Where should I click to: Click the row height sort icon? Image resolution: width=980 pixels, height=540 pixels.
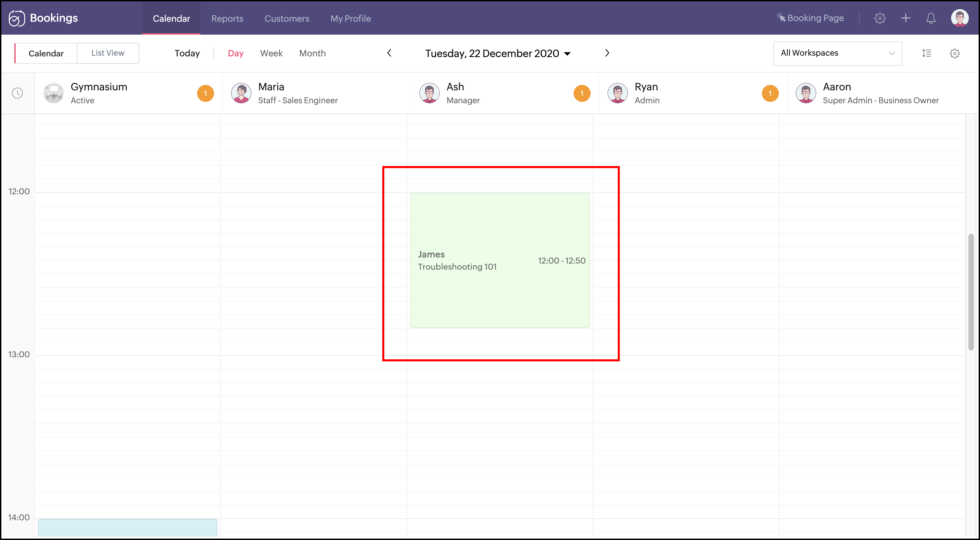click(x=926, y=53)
